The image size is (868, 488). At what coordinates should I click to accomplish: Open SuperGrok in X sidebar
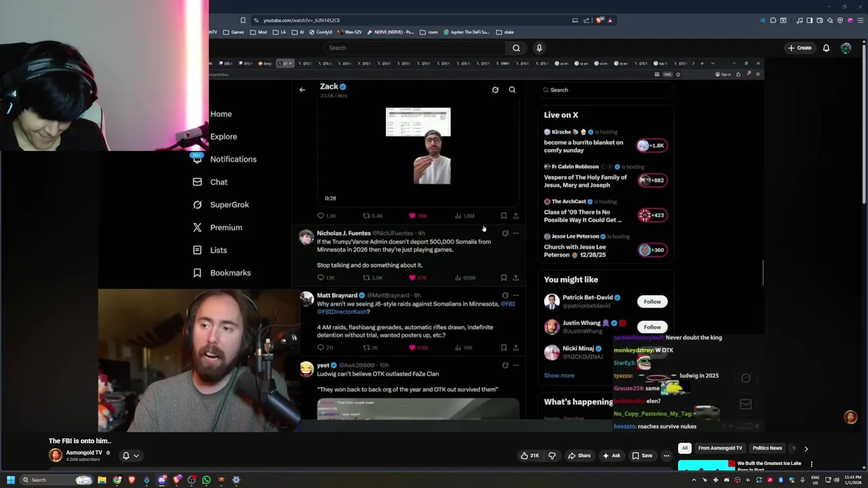point(220,205)
